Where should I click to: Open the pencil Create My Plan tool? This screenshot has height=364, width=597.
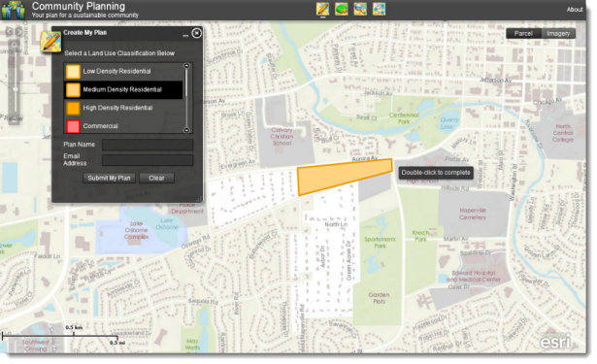322,9
